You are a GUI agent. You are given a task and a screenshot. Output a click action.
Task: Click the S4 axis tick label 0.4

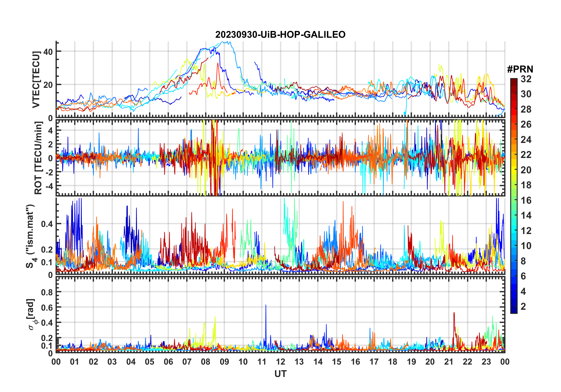point(47,224)
